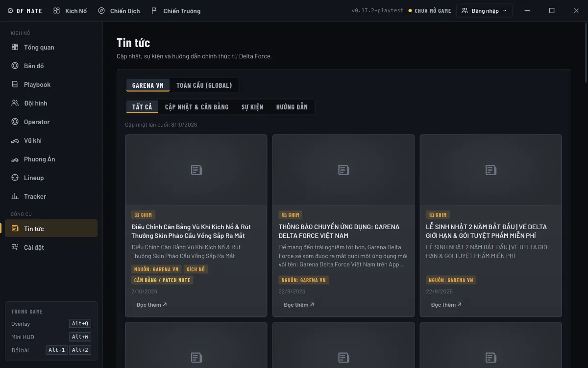588x368 pixels.
Task: Open Đọc thêm for THÔNG BÁO CHUYỂN ỨNG DỤNG
Action: click(299, 305)
